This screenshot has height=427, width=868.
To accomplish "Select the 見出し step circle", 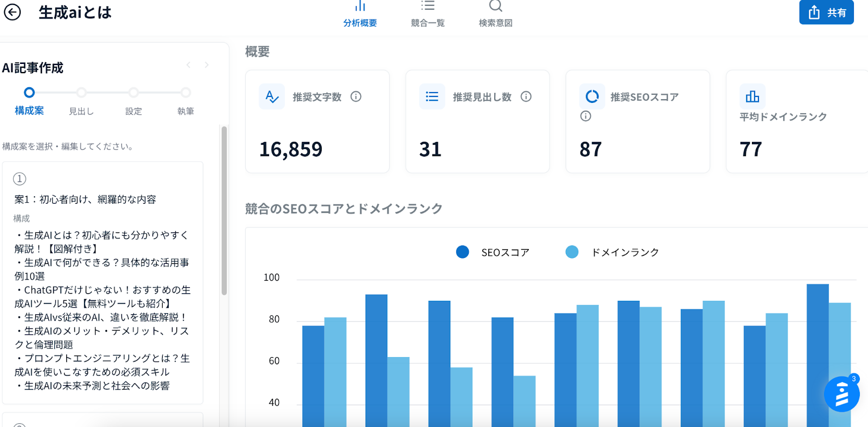I will 81,93.
